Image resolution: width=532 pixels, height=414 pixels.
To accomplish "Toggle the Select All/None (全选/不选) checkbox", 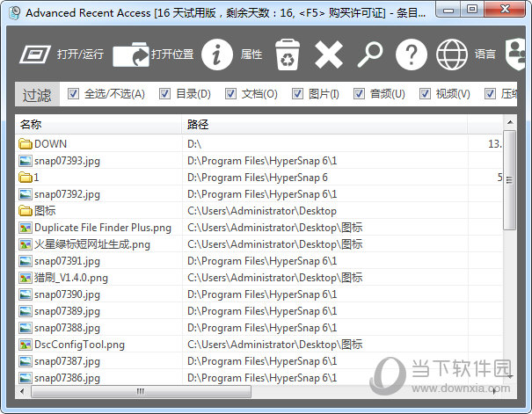I will [x=73, y=93].
